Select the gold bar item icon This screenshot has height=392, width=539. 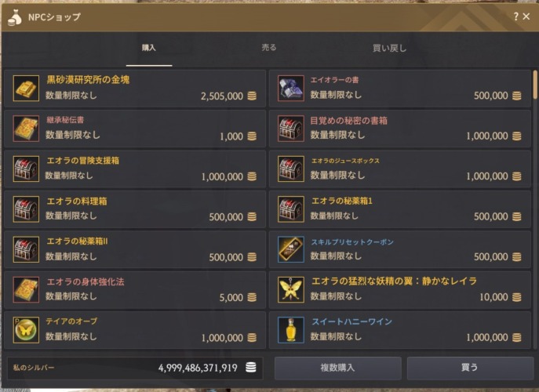click(26, 89)
